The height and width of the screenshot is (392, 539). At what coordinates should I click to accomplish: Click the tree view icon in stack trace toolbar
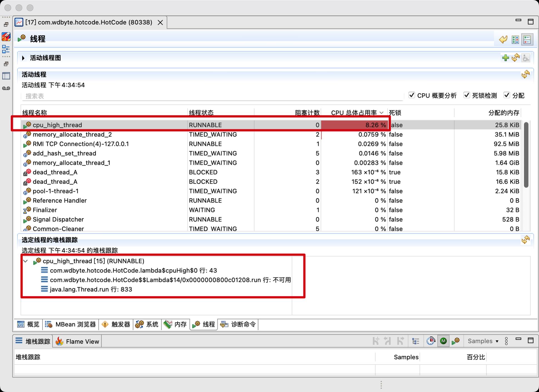(416, 341)
